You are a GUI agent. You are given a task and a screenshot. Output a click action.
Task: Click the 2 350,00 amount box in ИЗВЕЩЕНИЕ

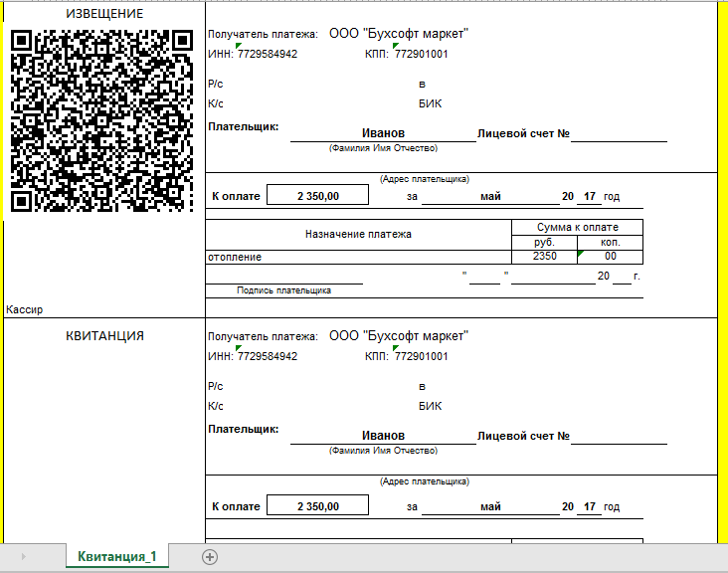pos(317,196)
